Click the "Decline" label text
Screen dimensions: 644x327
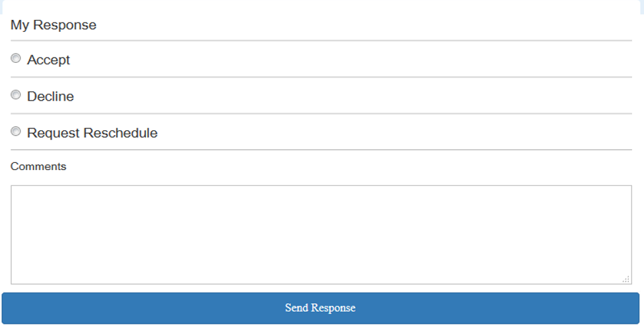coord(50,97)
